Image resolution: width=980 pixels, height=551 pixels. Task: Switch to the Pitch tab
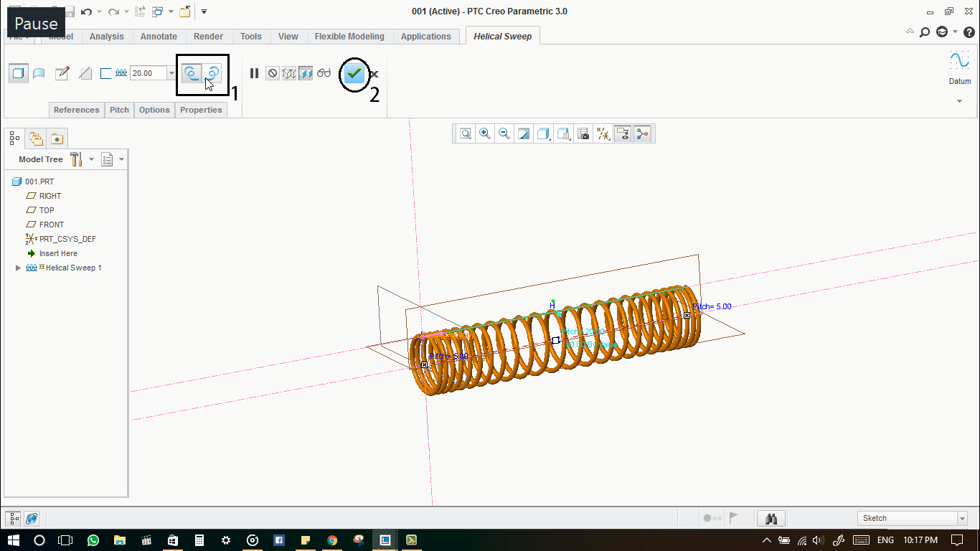pos(119,110)
